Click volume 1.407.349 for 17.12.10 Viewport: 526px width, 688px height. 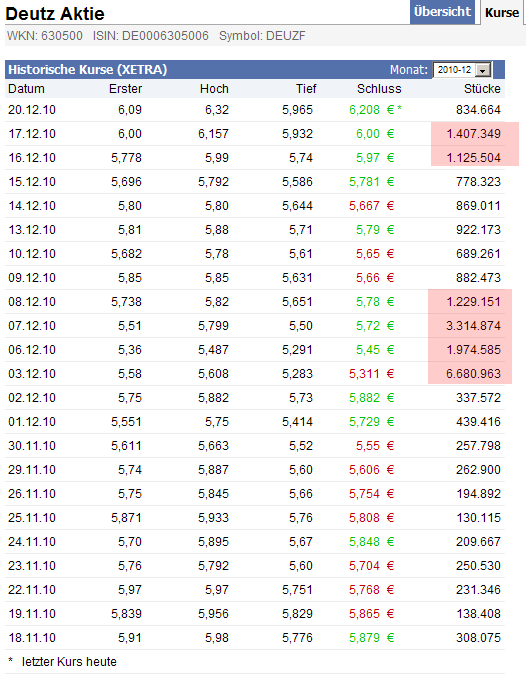click(473, 134)
